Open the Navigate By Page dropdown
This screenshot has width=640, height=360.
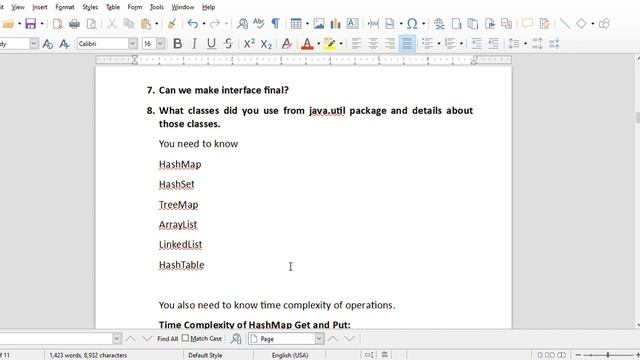[x=319, y=338]
